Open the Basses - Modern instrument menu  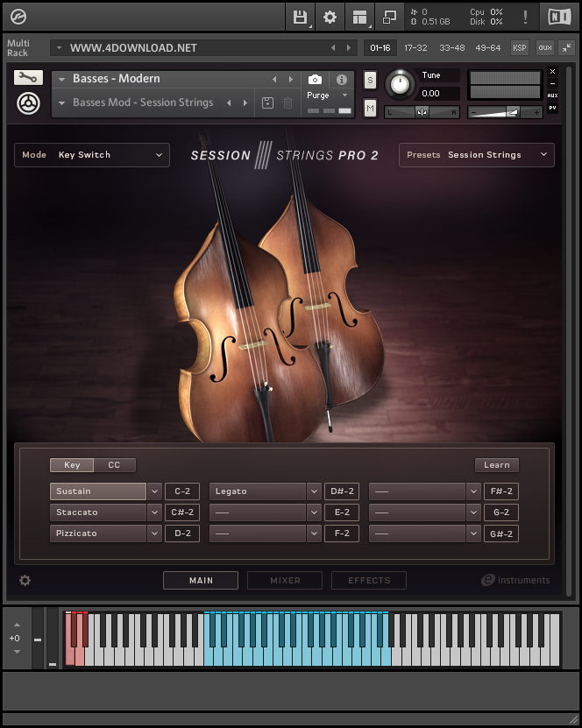61,80
